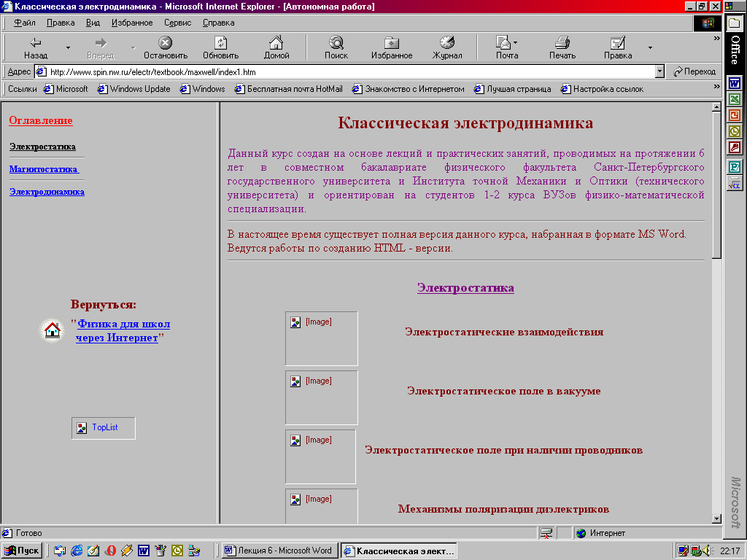This screenshot has width=747, height=560.
Task: Open the Назад button history dropdown arrow
Action: pyautogui.click(x=68, y=47)
